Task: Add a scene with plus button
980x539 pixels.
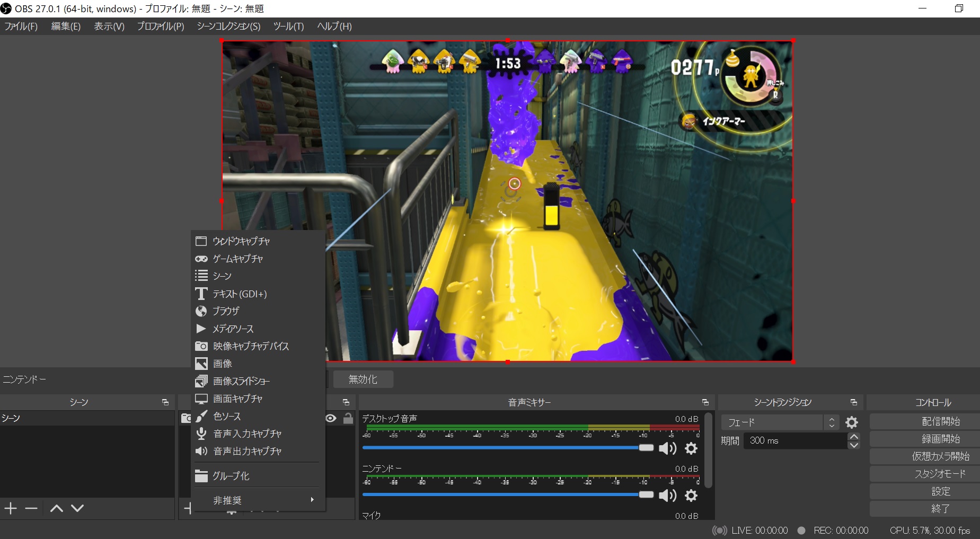Action: pyautogui.click(x=11, y=509)
